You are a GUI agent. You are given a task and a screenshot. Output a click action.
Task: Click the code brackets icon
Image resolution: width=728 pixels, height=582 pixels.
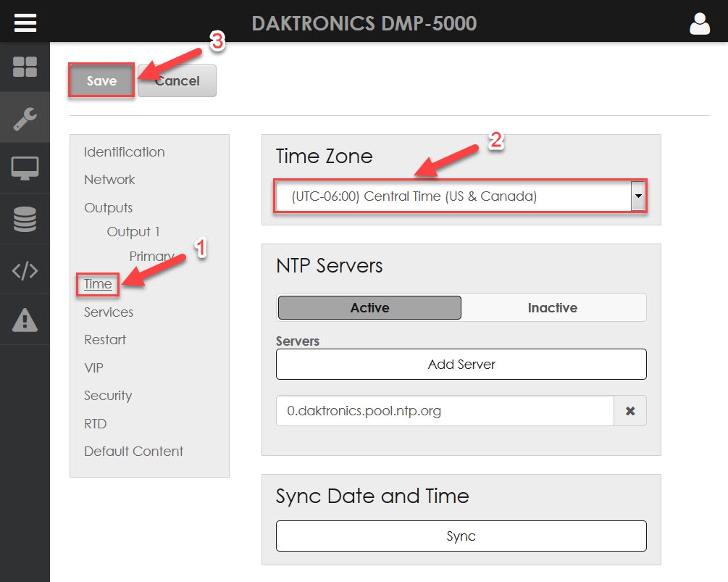tap(25, 270)
